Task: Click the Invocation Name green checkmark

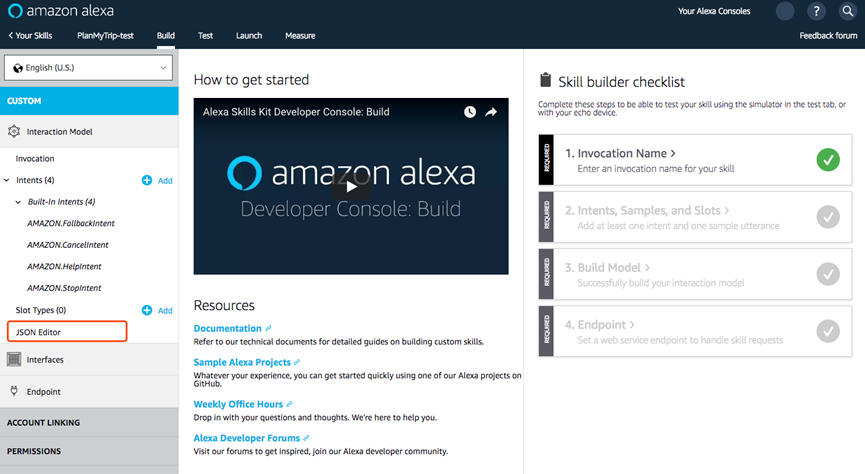Action: point(828,160)
